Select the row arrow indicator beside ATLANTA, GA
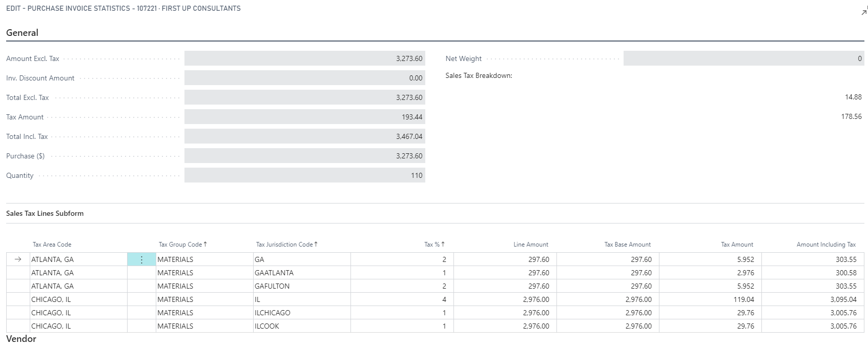 point(18,259)
